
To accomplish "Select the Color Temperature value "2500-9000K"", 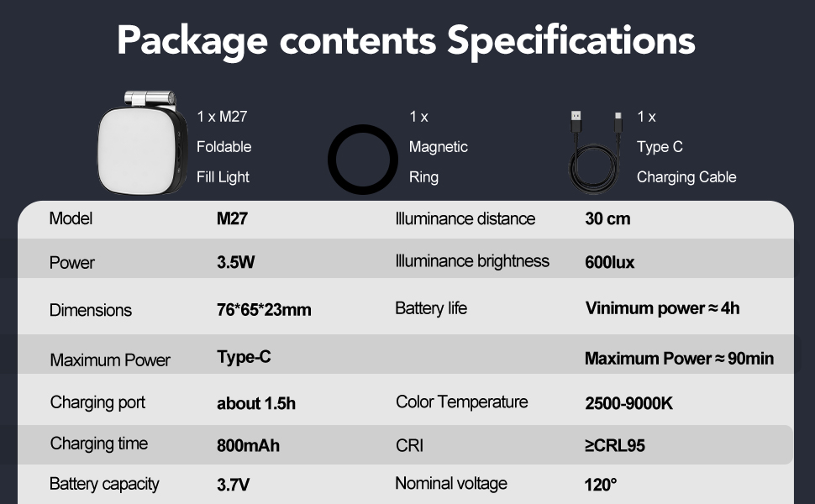I will (628, 403).
